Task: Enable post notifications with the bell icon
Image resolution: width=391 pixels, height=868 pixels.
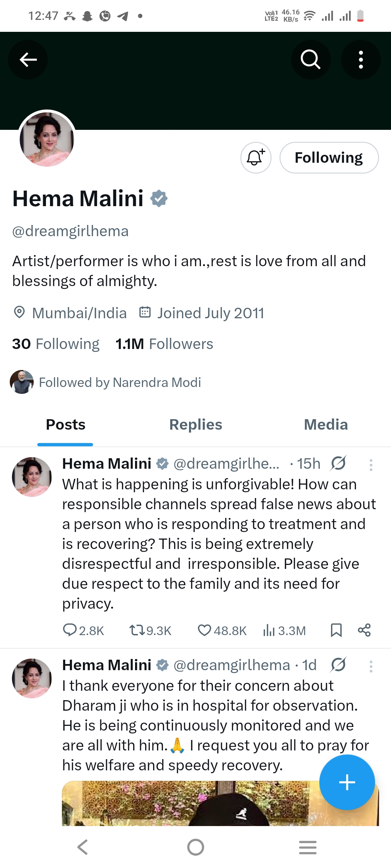Action: (256, 158)
